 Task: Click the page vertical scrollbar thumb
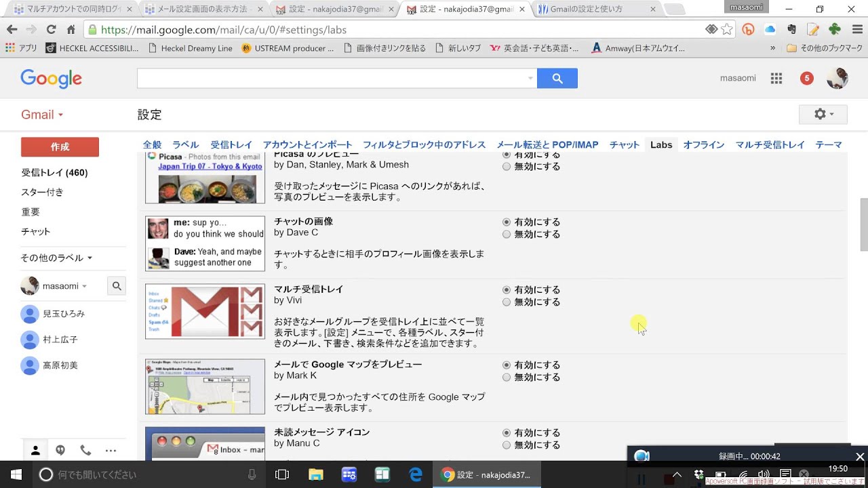[863, 224]
